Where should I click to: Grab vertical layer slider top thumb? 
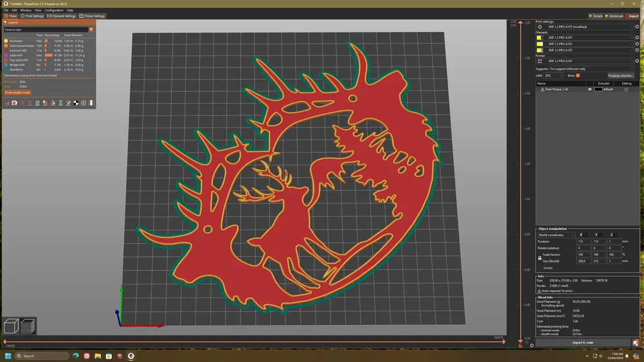pyautogui.click(x=521, y=22)
